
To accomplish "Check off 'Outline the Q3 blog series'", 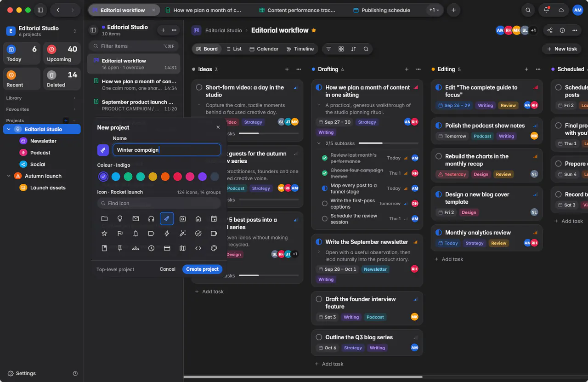I will pos(319,337).
